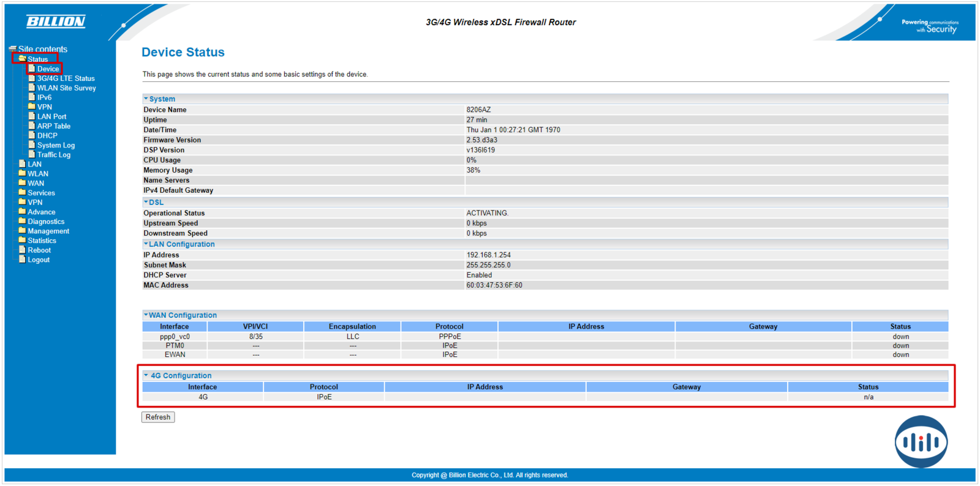Open the Traffic Log entry

53,155
